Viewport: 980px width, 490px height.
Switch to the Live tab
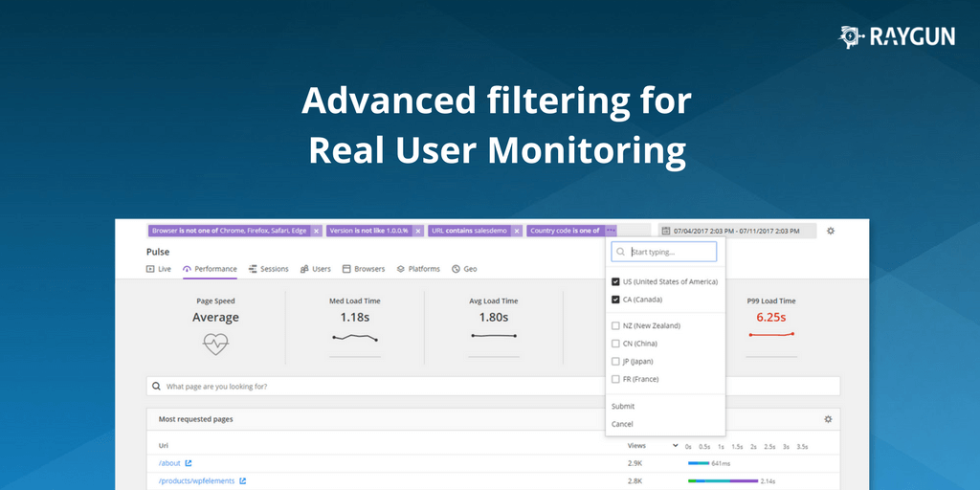click(x=159, y=269)
